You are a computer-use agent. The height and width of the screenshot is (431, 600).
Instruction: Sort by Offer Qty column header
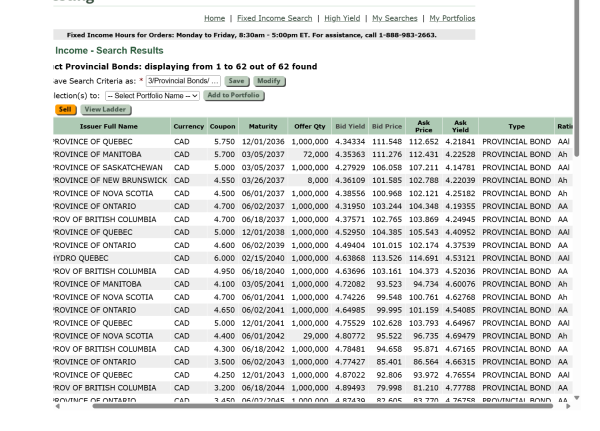tap(309, 126)
